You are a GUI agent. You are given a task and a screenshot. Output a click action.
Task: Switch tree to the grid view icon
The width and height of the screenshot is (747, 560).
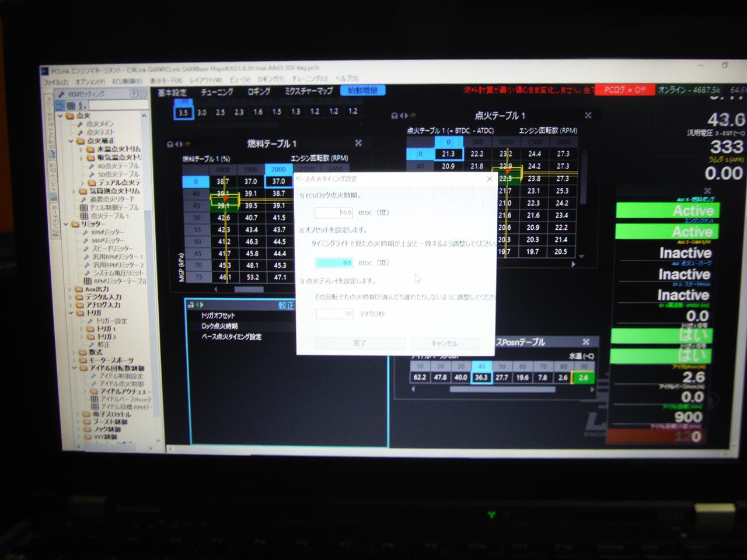coord(71,106)
